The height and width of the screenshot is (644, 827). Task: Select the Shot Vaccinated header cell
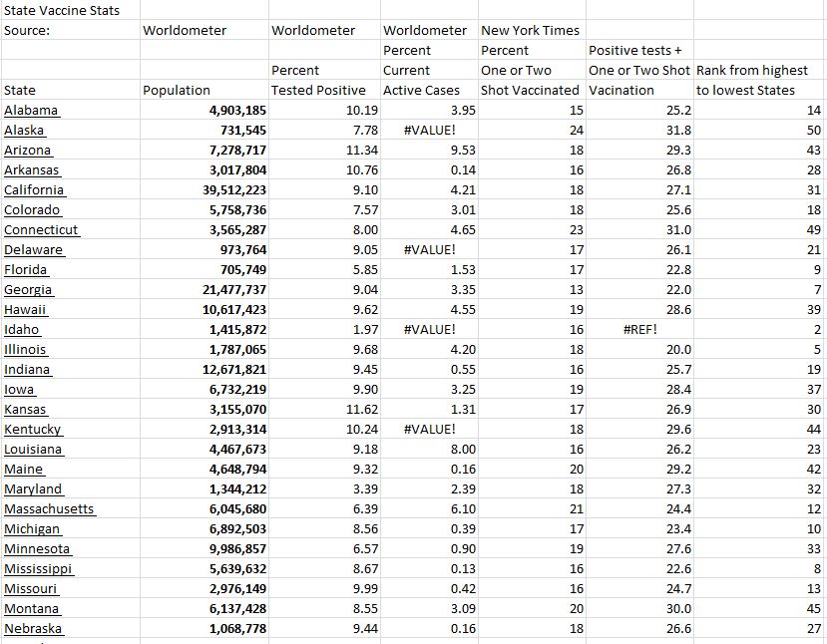pyautogui.click(x=531, y=91)
